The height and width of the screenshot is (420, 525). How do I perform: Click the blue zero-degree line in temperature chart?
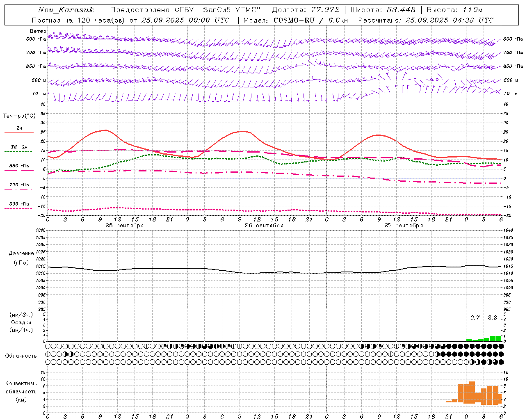coord(274,178)
